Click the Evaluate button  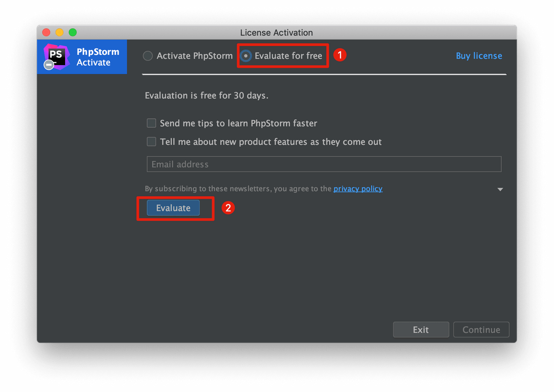click(173, 208)
